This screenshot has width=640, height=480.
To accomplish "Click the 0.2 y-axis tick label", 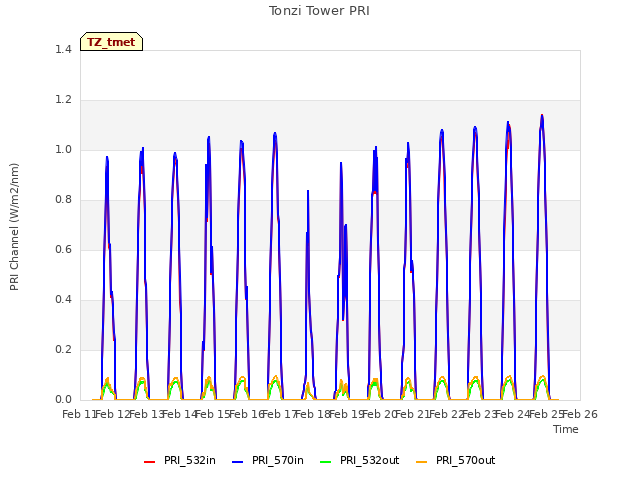I will click(x=63, y=349).
